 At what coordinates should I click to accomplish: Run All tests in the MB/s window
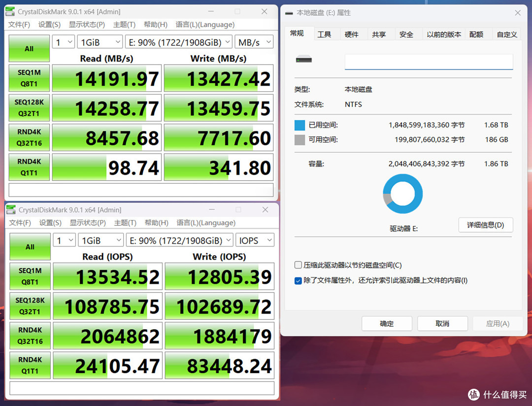coord(29,49)
